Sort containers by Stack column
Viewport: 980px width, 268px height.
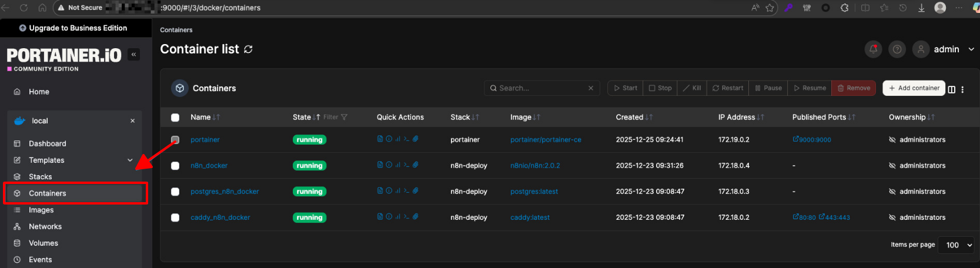point(464,117)
